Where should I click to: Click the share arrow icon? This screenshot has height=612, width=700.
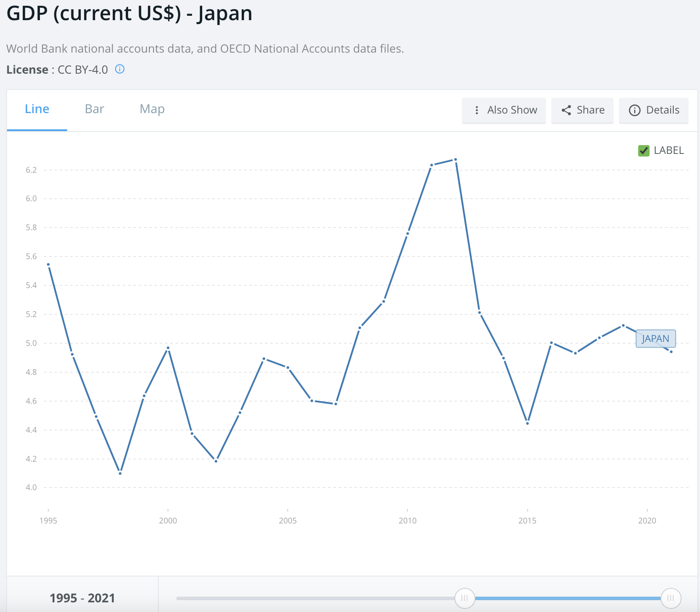(566, 110)
